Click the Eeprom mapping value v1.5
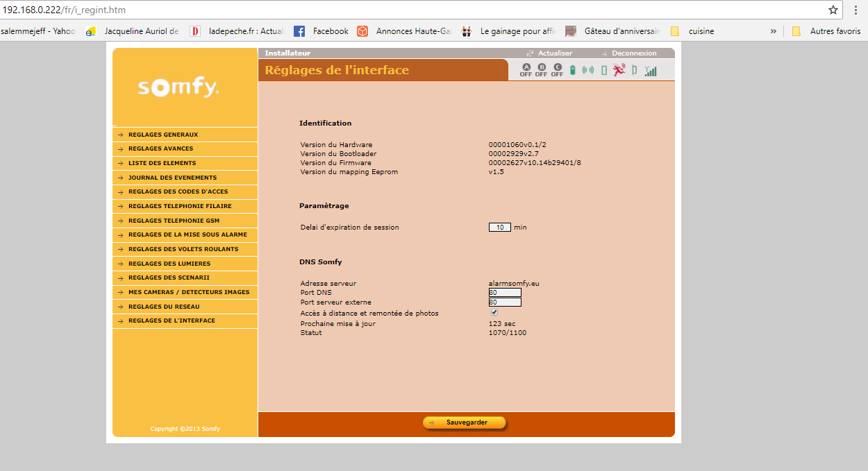Screen dimensions: 868x471 (x=496, y=172)
